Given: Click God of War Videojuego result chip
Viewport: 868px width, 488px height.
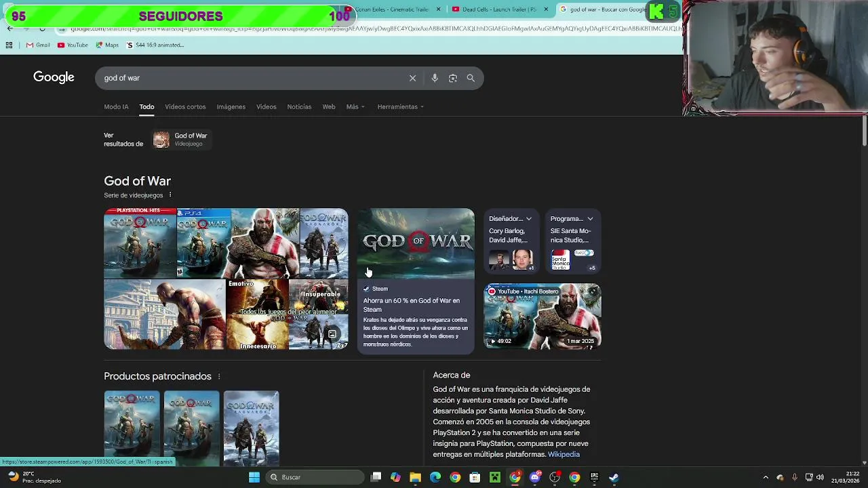Looking at the screenshot, I should [x=181, y=140].
